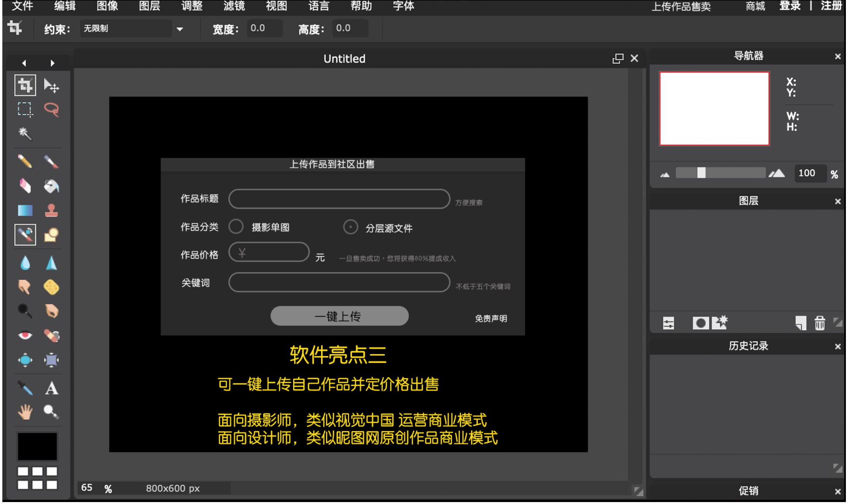849x504 pixels.
Task: Toggle the layer mask icon
Action: point(700,323)
